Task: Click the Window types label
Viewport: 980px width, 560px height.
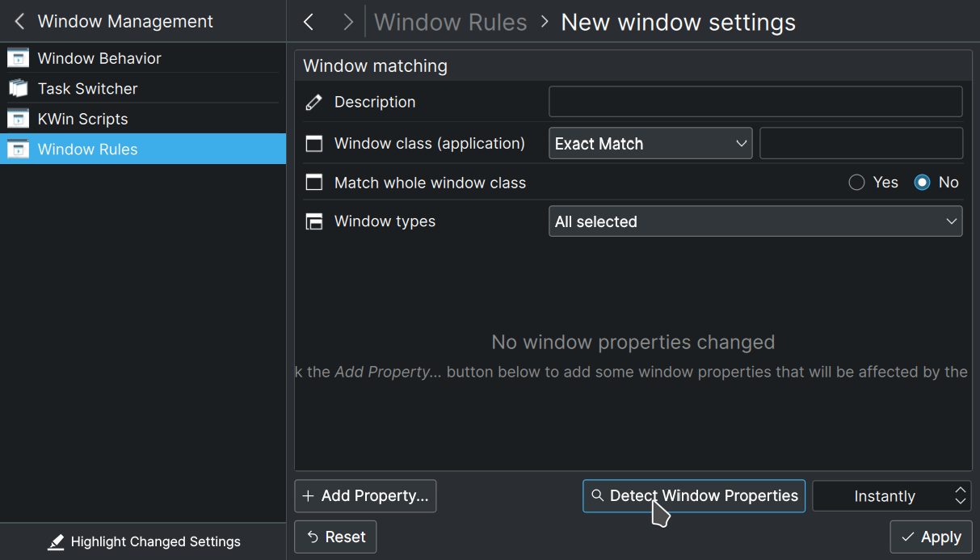Action: point(385,221)
